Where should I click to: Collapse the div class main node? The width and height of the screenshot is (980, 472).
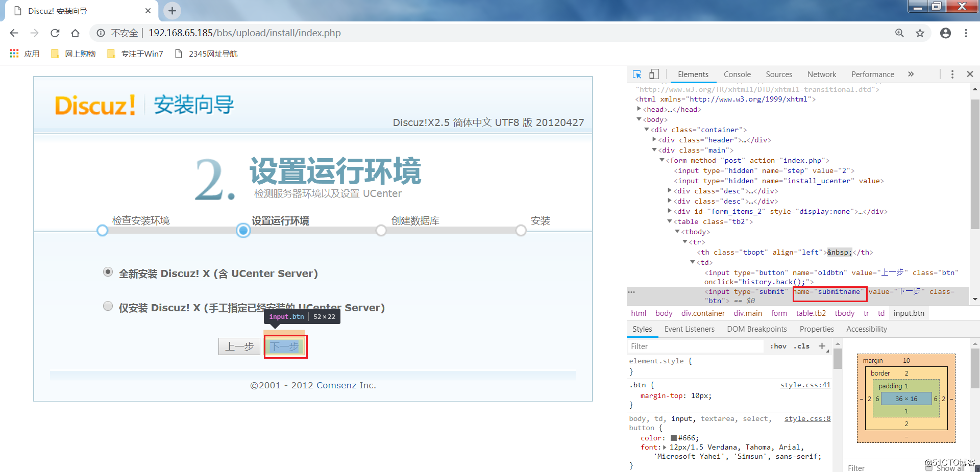[654, 150]
